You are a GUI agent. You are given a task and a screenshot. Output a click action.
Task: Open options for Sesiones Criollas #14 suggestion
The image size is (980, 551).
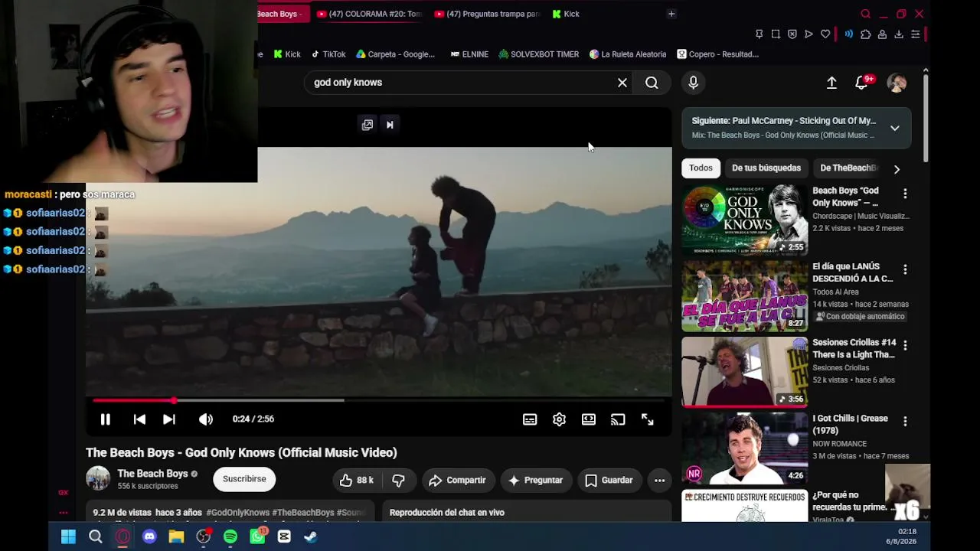(x=905, y=346)
